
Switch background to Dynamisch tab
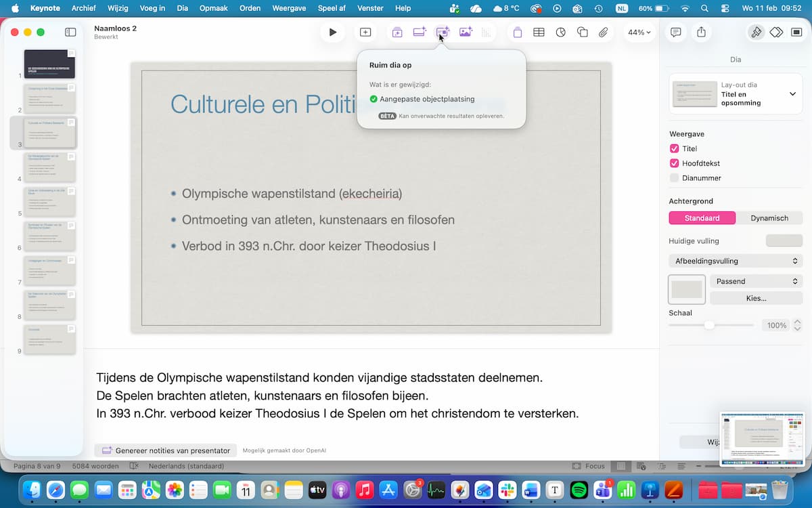coord(769,218)
